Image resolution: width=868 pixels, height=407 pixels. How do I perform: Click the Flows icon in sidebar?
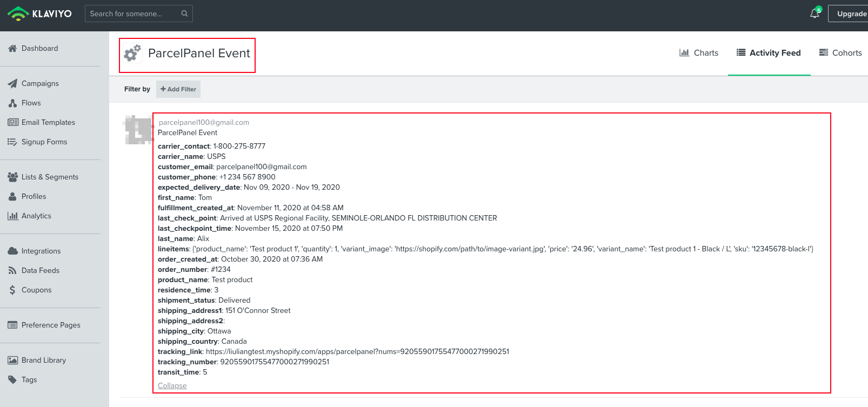(12, 103)
